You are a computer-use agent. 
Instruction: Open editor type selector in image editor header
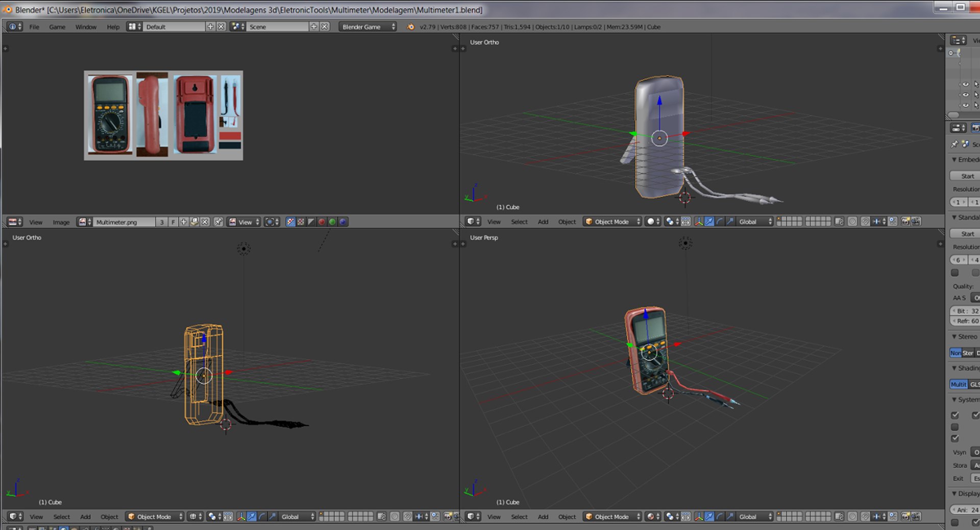pyautogui.click(x=15, y=222)
